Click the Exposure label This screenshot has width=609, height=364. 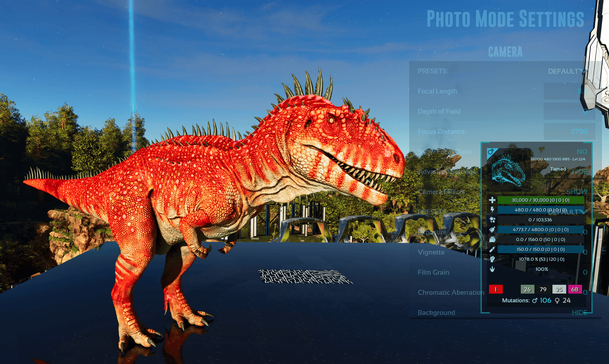tap(432, 233)
